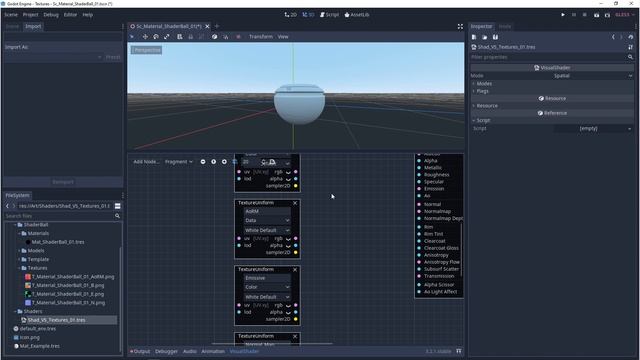
Task: Open the Scene menu
Action: (11, 15)
